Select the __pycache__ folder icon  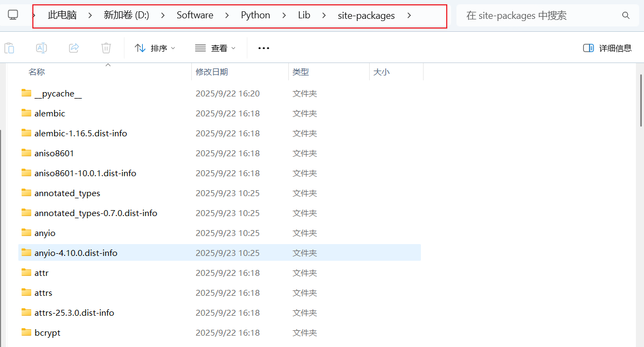(26, 93)
